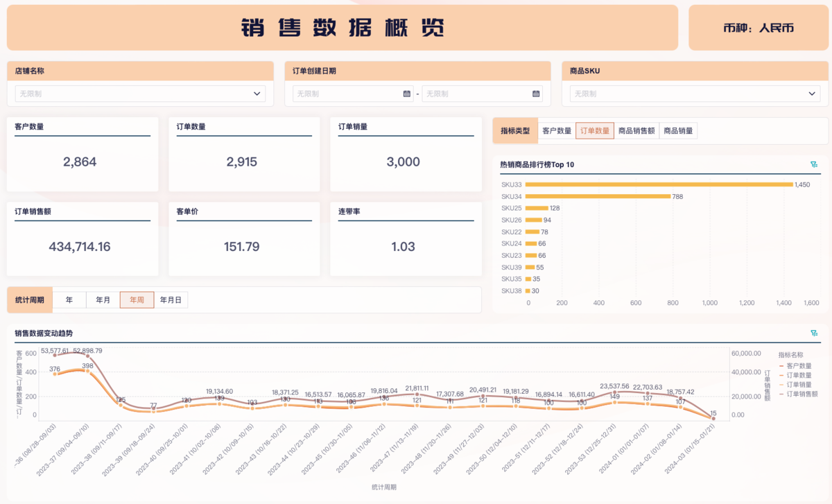The width and height of the screenshot is (832, 504).
Task: Select 年月日 statistics period
Action: tap(171, 300)
